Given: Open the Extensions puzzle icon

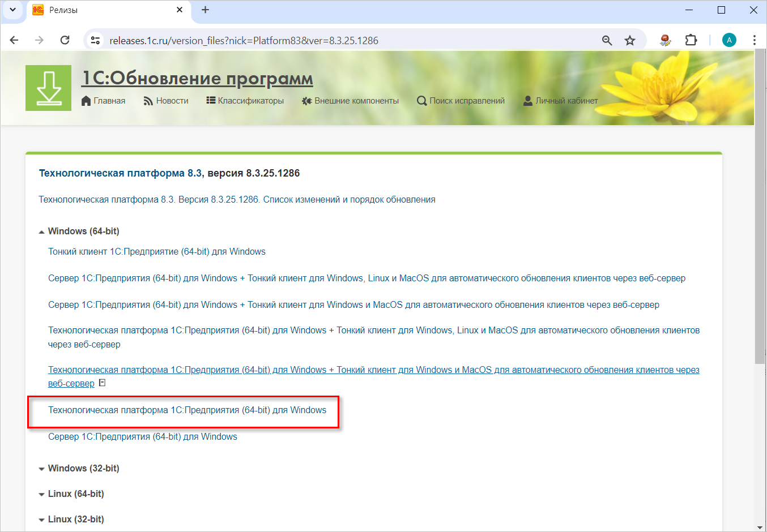Looking at the screenshot, I should tap(691, 40).
